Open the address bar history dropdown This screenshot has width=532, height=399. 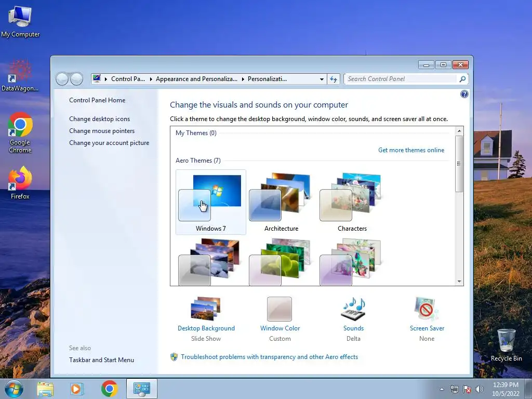[322, 79]
